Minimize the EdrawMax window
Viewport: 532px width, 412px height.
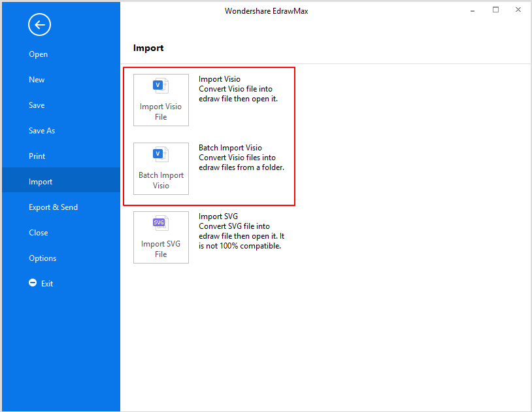[473, 11]
